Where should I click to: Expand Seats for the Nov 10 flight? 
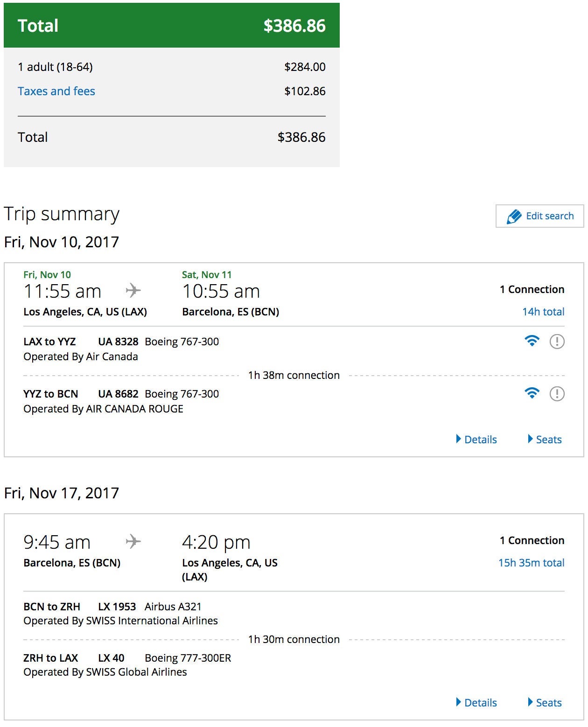point(545,440)
